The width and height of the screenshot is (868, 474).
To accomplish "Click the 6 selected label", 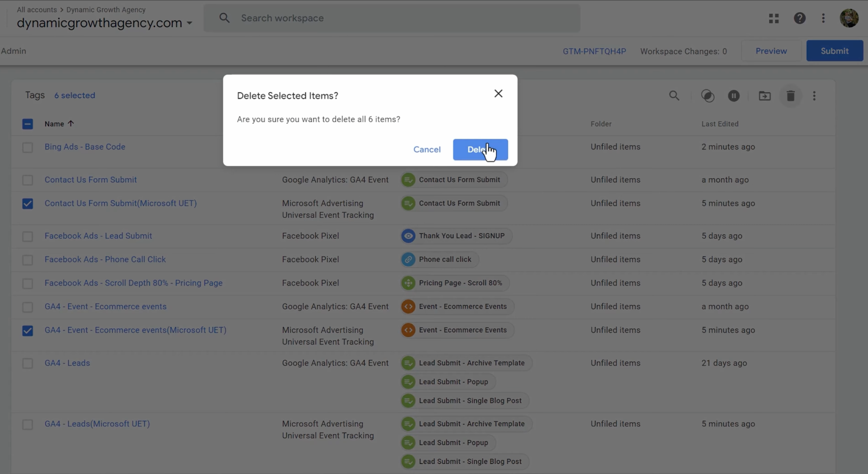I will click(x=75, y=95).
